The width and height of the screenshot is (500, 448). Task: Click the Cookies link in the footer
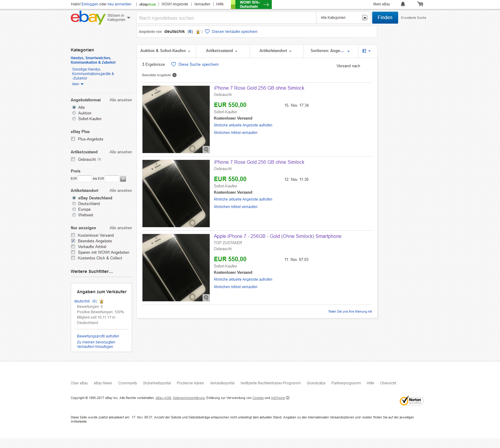pos(258,398)
